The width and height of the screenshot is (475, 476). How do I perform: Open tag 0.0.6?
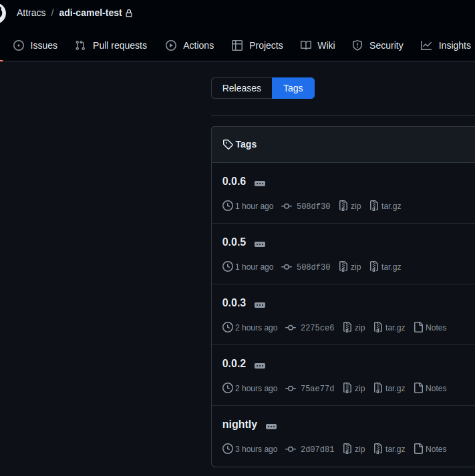234,181
